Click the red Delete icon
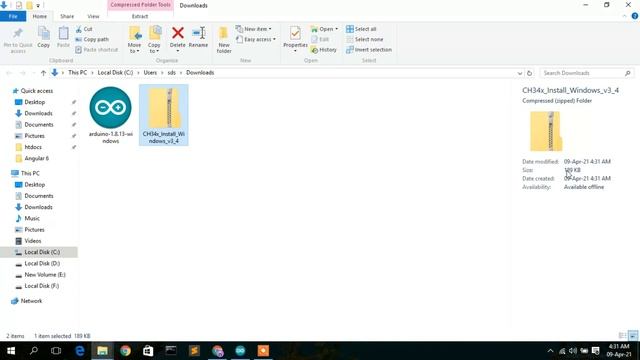The image size is (640, 360). [x=178, y=33]
